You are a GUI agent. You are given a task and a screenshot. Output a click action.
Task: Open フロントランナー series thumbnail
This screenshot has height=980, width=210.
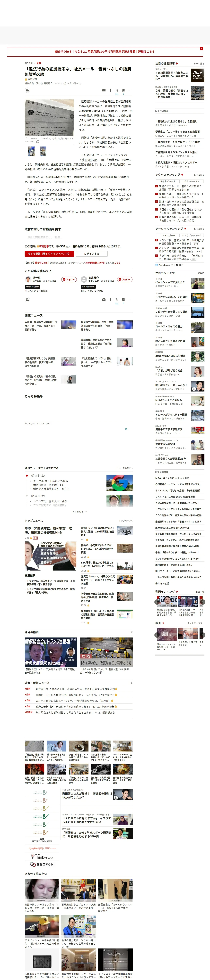tap(197, 75)
